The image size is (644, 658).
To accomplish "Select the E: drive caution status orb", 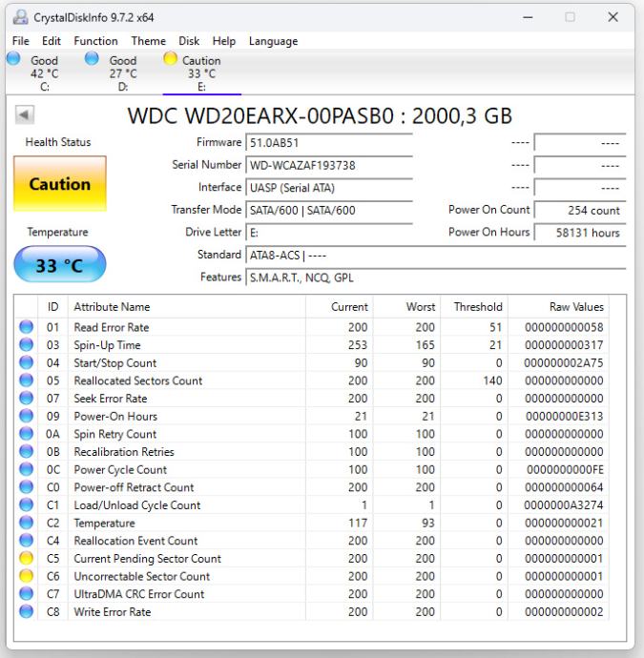I will tap(171, 58).
